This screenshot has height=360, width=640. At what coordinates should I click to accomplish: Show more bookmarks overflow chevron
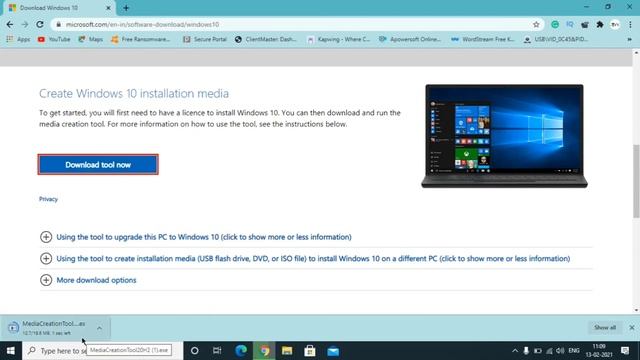point(629,39)
